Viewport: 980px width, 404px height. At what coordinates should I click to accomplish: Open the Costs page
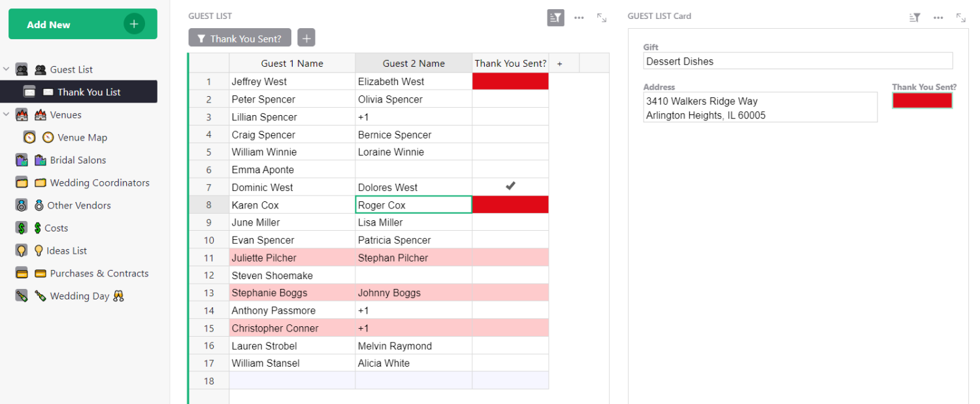point(56,228)
